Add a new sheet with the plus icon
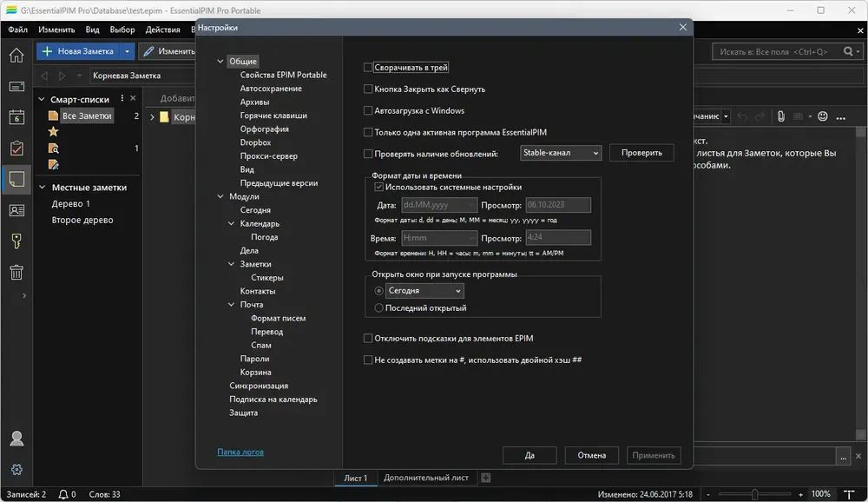 pos(485,478)
